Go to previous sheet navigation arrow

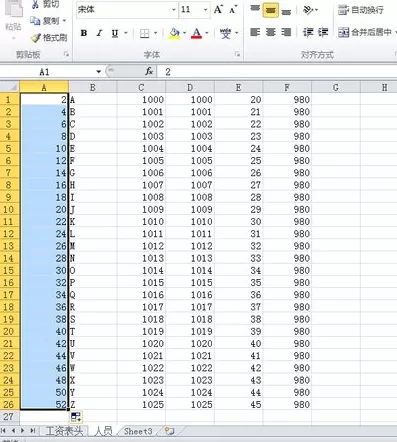click(13, 431)
